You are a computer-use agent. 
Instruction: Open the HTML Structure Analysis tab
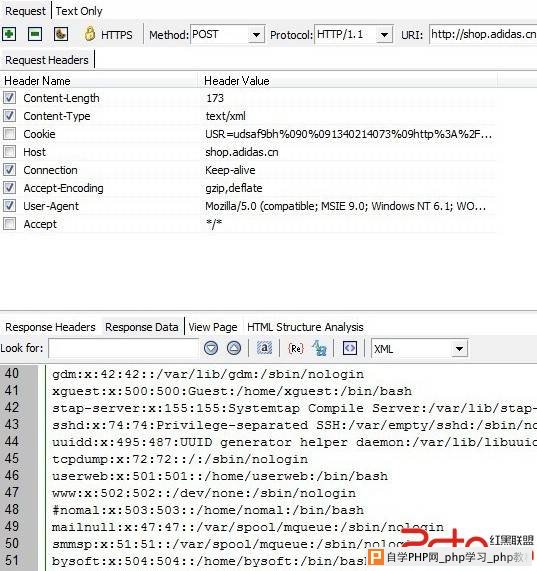(305, 327)
